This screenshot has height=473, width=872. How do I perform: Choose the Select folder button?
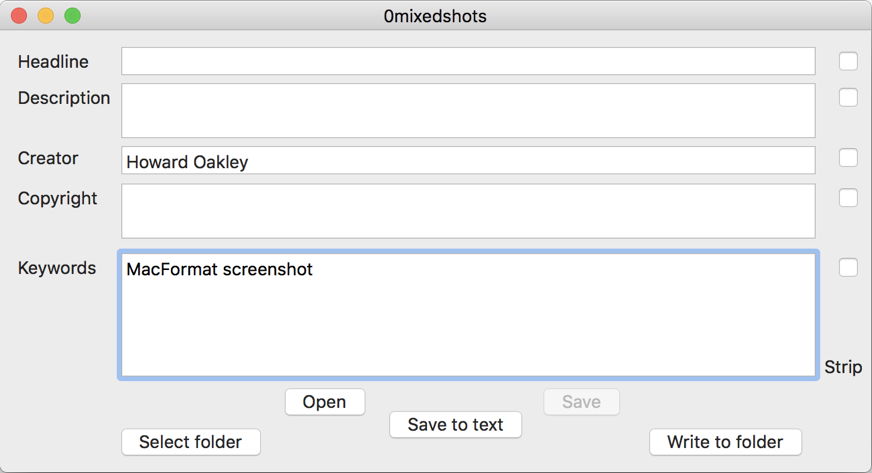(190, 442)
